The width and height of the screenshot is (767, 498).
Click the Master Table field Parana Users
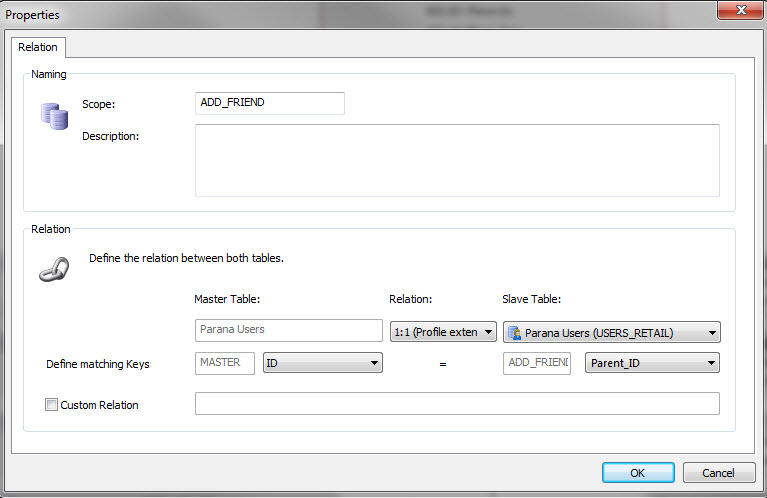pos(288,331)
